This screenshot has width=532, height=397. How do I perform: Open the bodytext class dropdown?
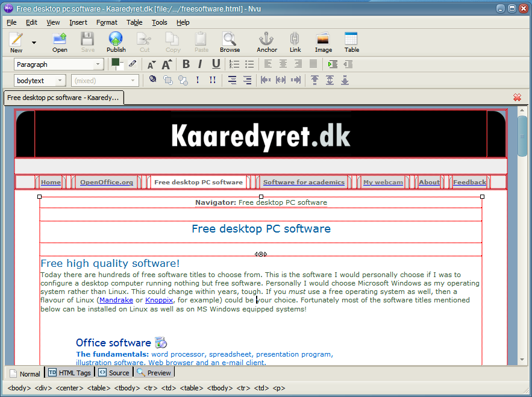pyautogui.click(x=39, y=80)
